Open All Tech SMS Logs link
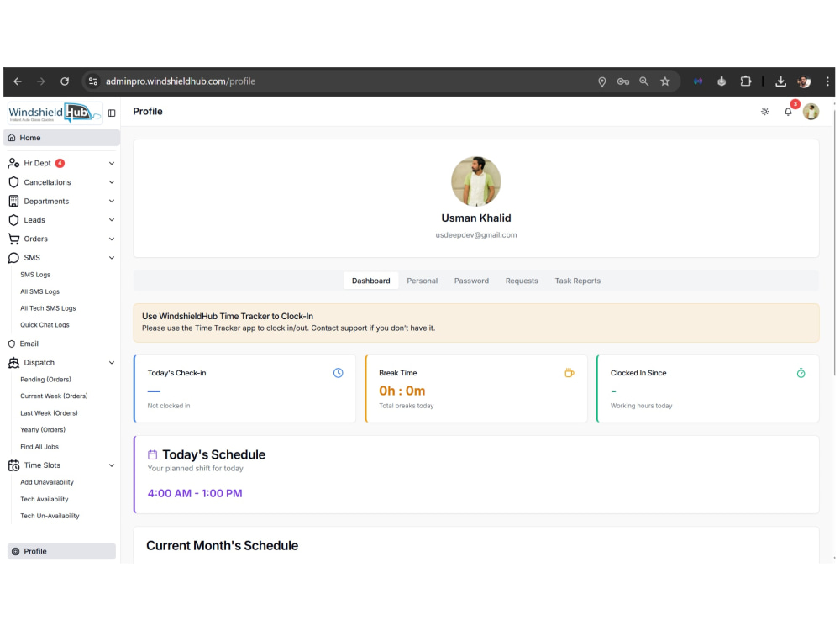The height and width of the screenshot is (630, 840). [48, 308]
